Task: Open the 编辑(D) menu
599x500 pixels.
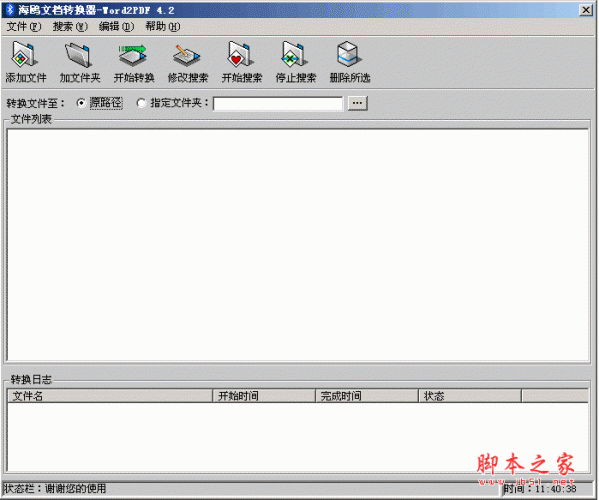Action: pos(116,27)
